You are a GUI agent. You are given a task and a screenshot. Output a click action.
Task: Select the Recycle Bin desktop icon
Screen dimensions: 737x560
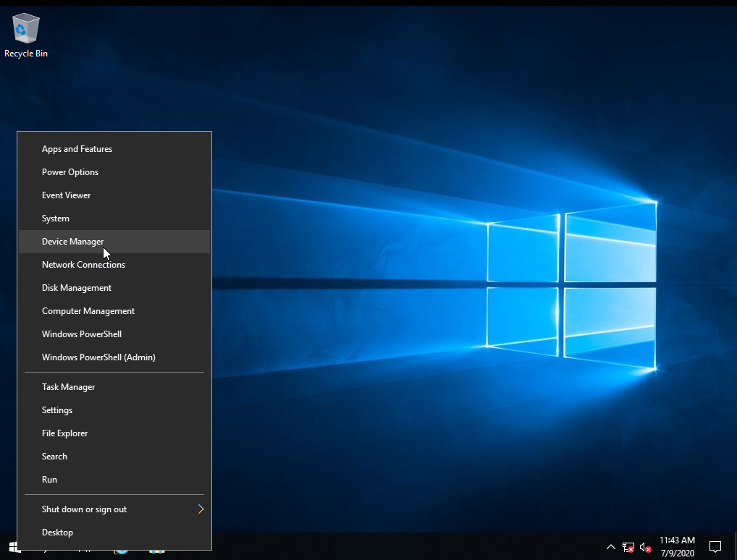click(x=26, y=35)
